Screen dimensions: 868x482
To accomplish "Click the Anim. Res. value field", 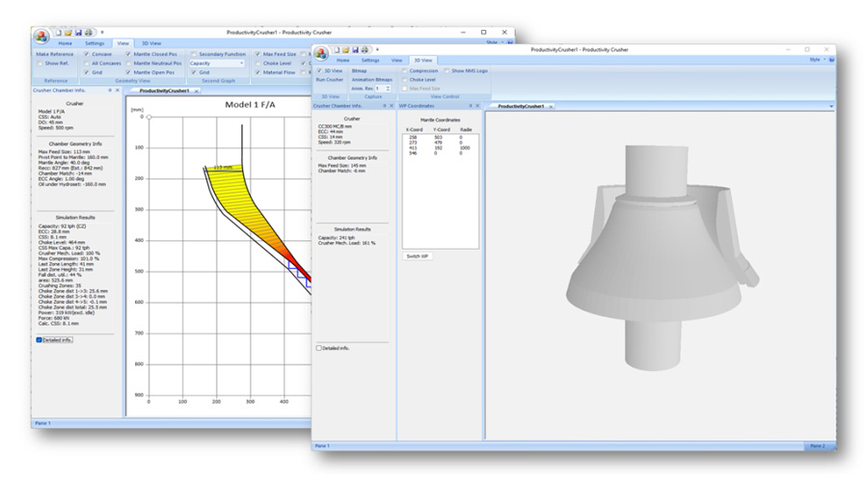I will (x=380, y=88).
